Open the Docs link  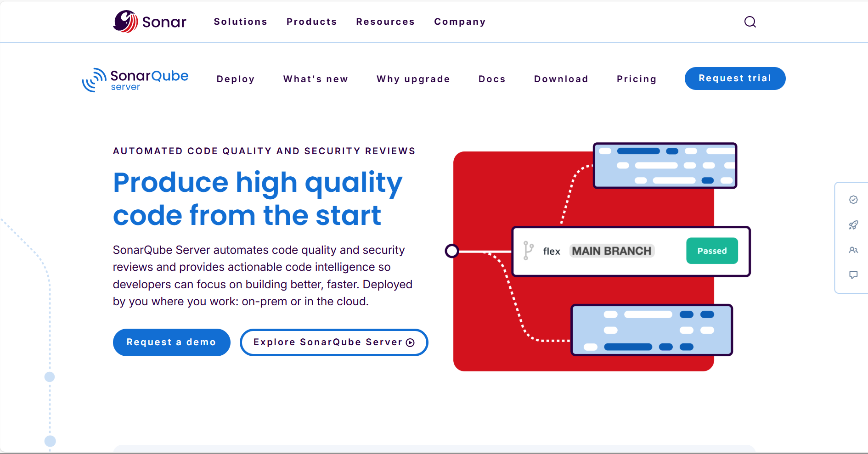click(x=492, y=79)
